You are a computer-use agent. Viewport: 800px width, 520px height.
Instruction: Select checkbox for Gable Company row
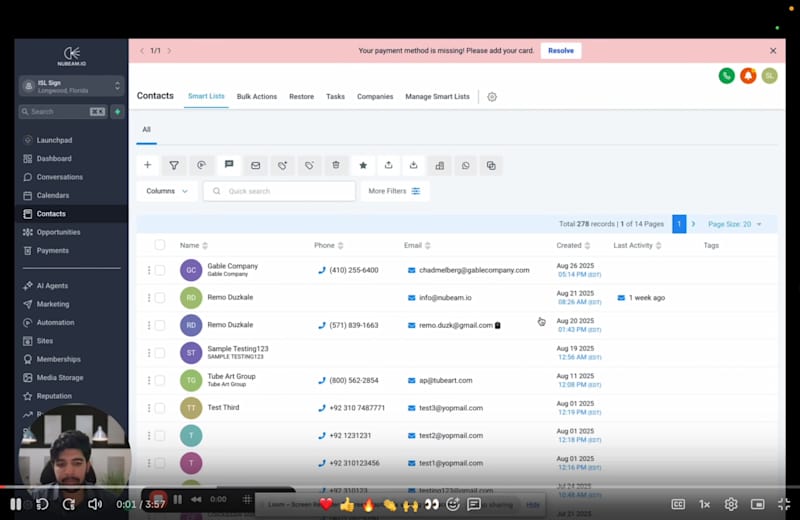[160, 270]
